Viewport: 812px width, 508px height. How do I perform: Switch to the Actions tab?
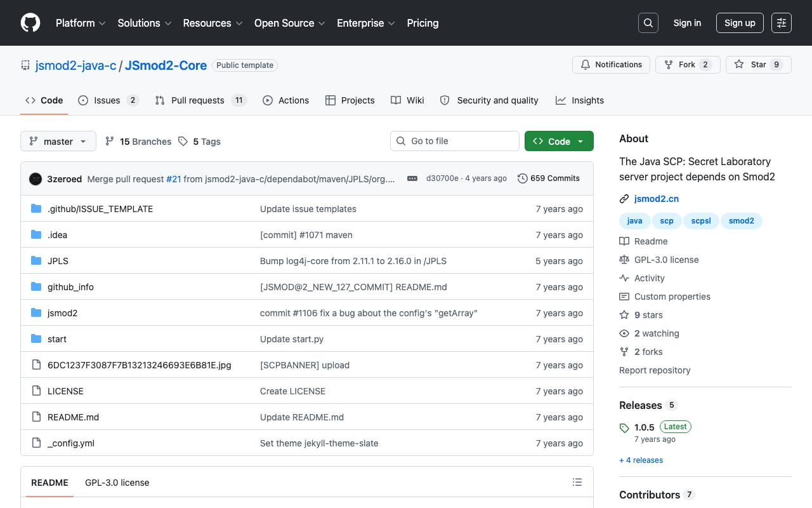285,100
